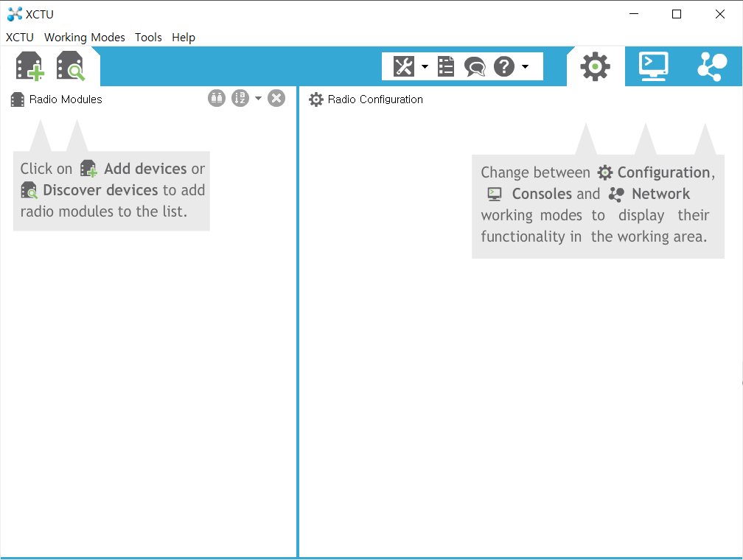Click the Help question mark icon
This screenshot has width=743, height=560.
(504, 66)
